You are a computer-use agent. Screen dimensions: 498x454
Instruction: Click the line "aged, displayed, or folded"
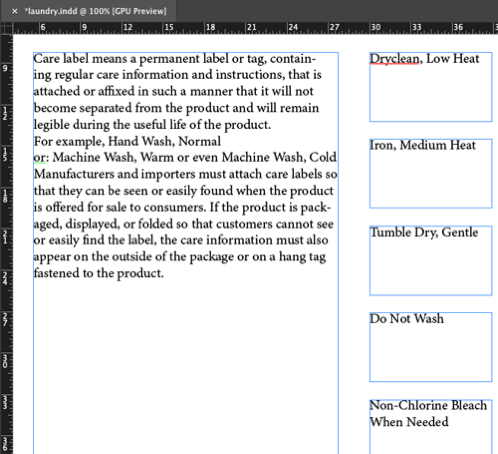pos(184,224)
